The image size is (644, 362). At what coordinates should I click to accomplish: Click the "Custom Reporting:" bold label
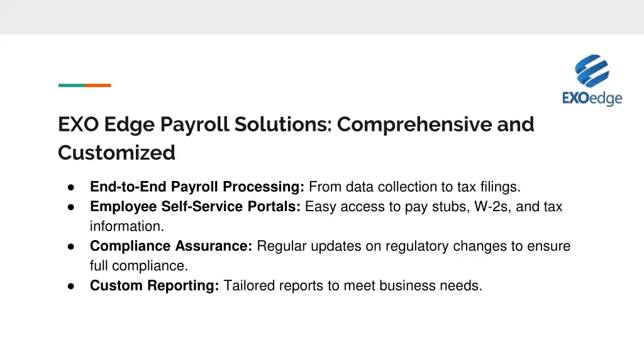155,285
